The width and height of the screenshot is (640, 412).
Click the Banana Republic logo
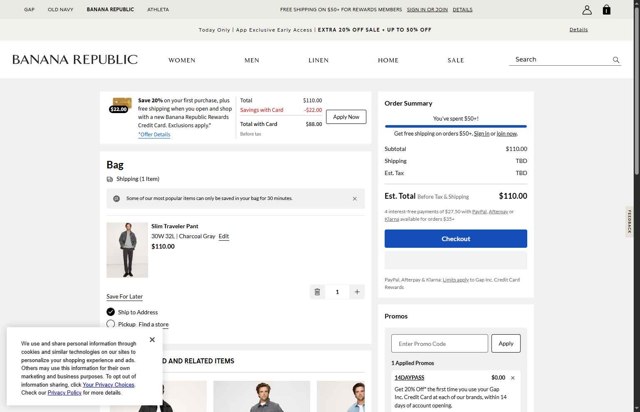click(x=75, y=60)
